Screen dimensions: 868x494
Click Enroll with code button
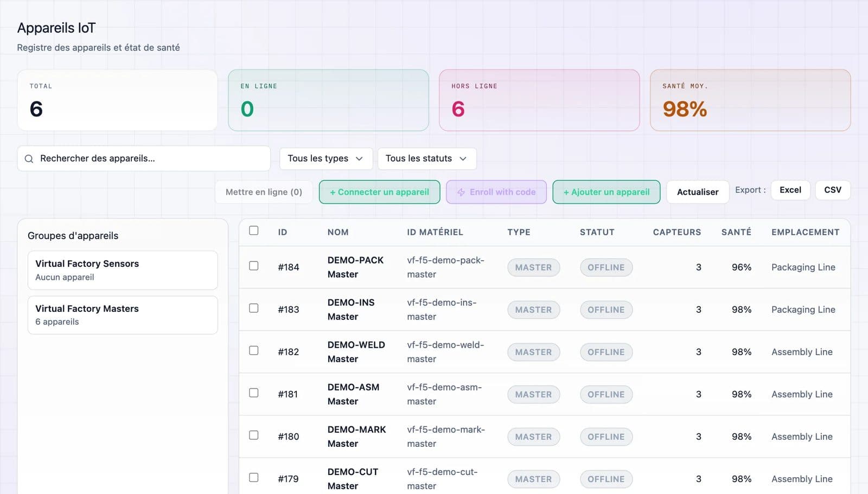click(x=496, y=192)
